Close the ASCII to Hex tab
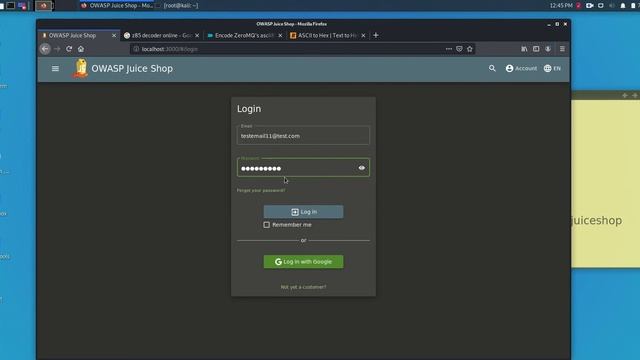Viewport: 640px width, 360px height. tap(363, 36)
